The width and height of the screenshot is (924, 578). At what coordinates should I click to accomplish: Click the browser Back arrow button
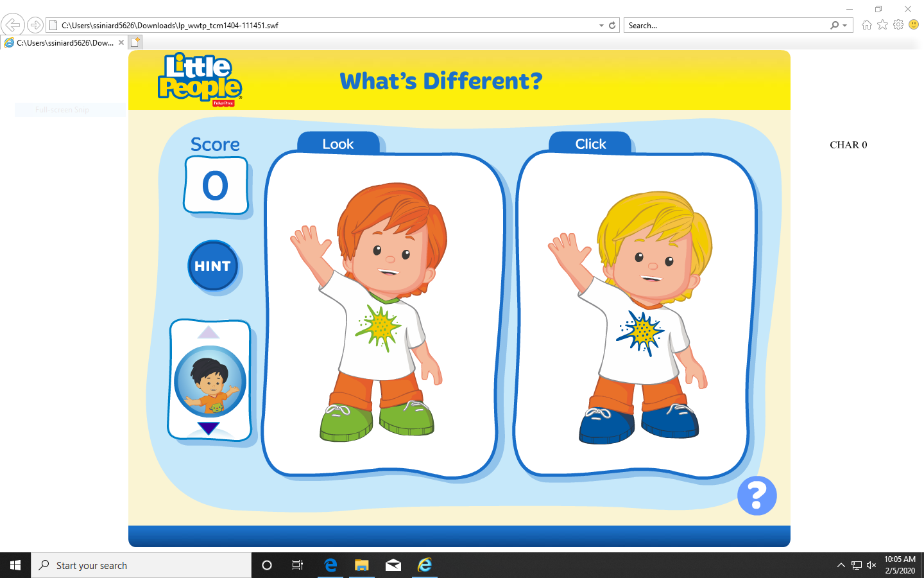point(13,25)
